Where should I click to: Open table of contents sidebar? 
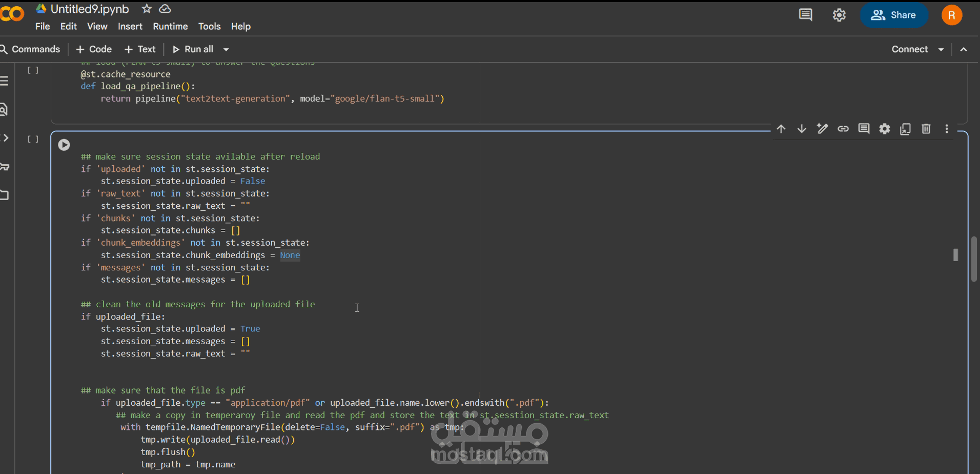5,81
